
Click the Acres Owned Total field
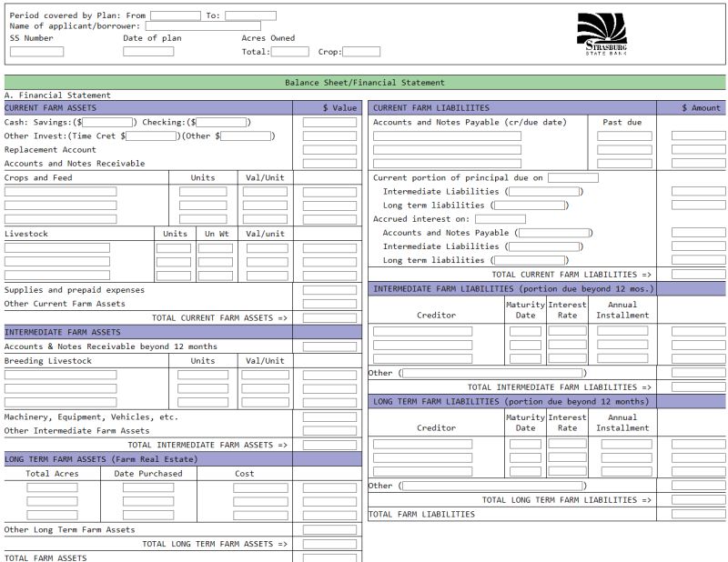pos(290,52)
